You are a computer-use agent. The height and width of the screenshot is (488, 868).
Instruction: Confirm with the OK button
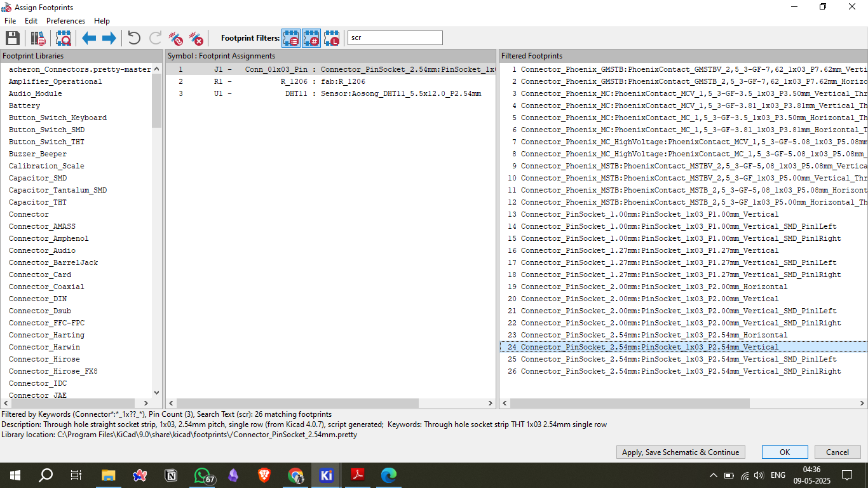785,452
